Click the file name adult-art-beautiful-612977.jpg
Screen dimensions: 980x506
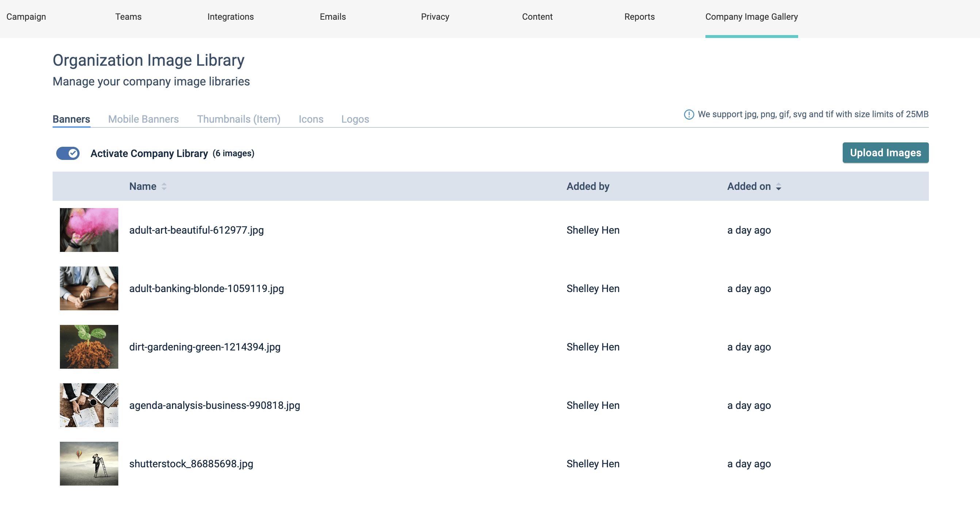196,230
